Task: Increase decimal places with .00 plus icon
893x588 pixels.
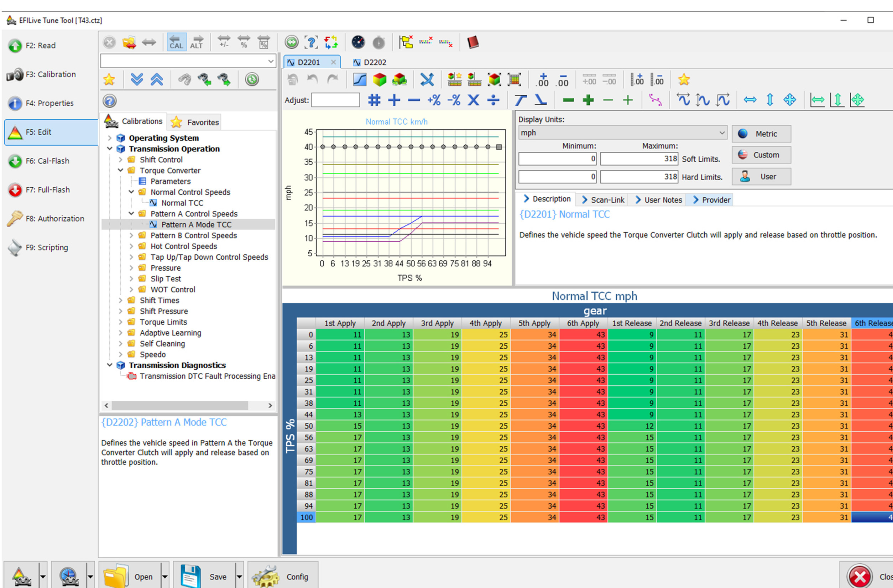Action: [543, 79]
